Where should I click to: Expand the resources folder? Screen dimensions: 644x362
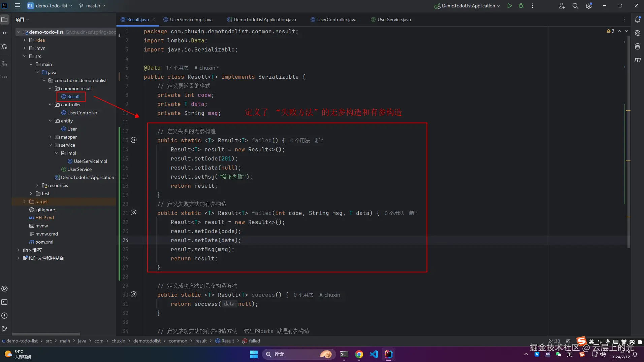pyautogui.click(x=37, y=185)
